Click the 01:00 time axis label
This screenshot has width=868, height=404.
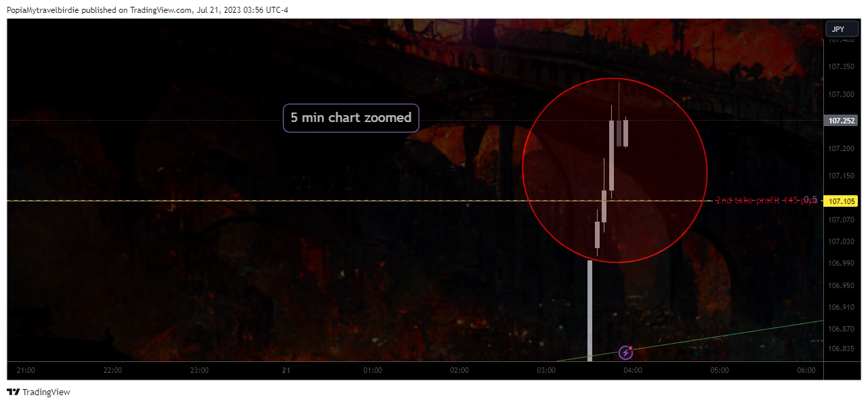(x=373, y=370)
